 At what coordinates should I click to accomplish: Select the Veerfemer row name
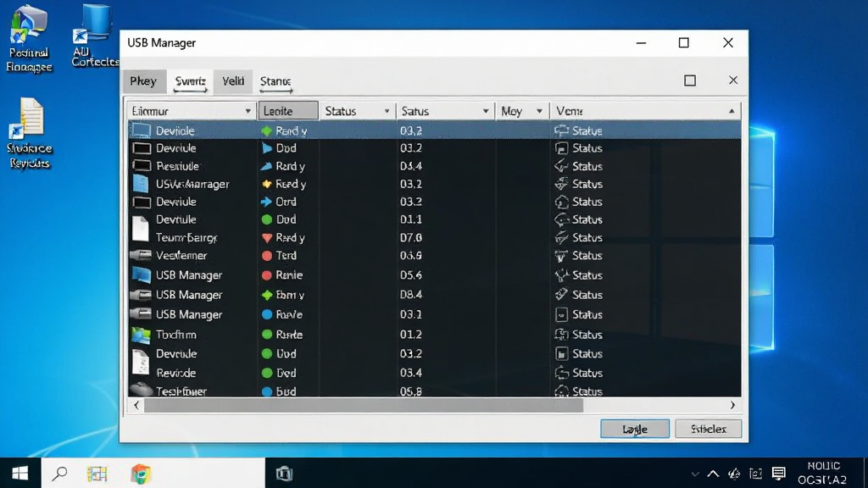point(181,256)
